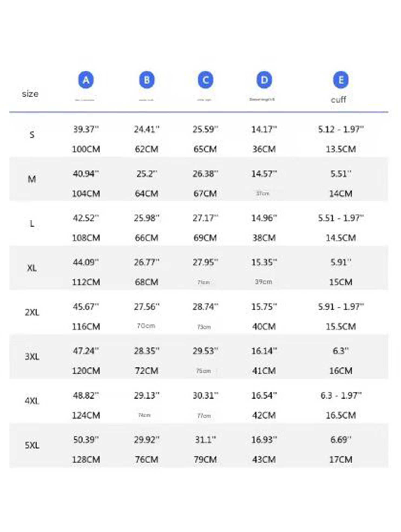This screenshot has height=532, width=401.
Task: Click the "cuff" label under E
Action: pos(338,100)
